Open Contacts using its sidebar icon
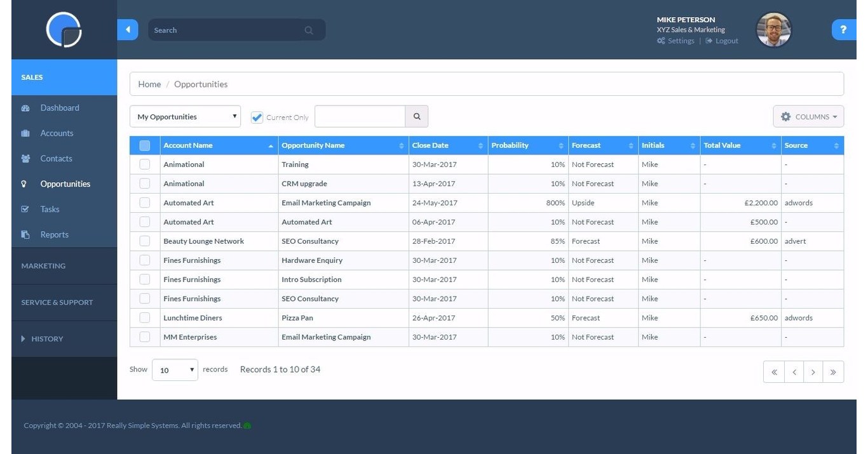Viewport: 868px width, 454px height. pyautogui.click(x=25, y=158)
